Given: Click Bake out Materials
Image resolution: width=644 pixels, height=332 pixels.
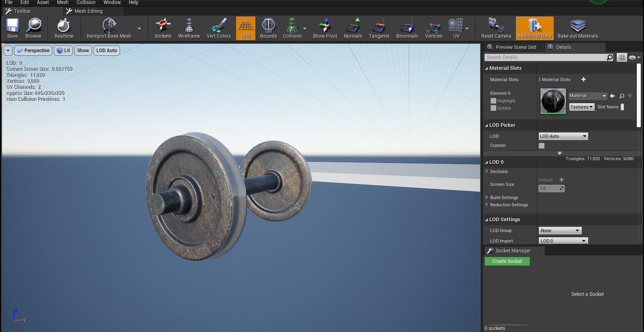Looking at the screenshot, I should (x=578, y=29).
